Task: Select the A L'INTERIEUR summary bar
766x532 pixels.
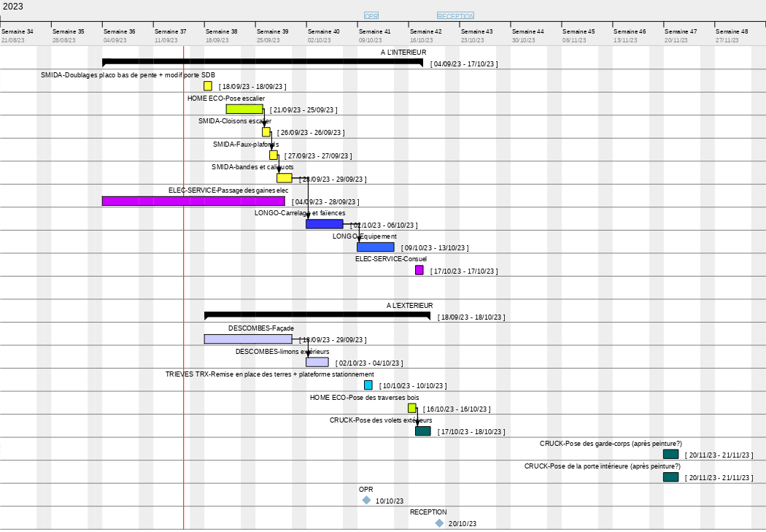Action: pos(263,62)
